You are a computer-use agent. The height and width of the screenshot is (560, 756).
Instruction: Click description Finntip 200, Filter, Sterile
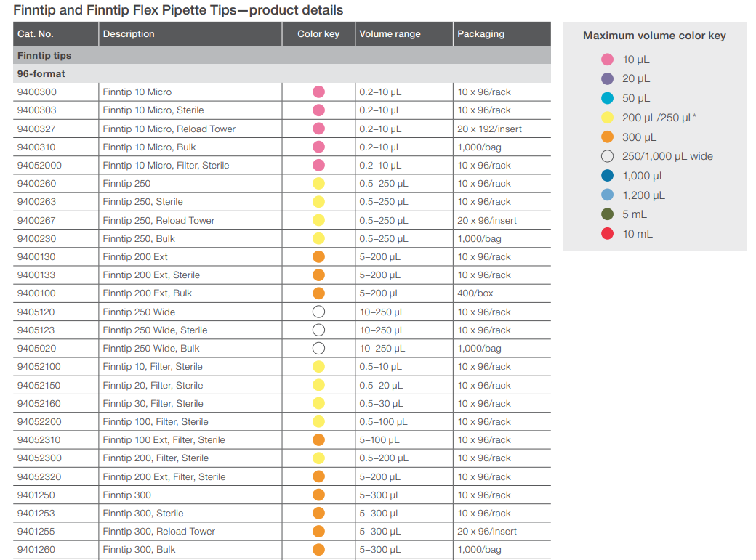tap(156, 458)
